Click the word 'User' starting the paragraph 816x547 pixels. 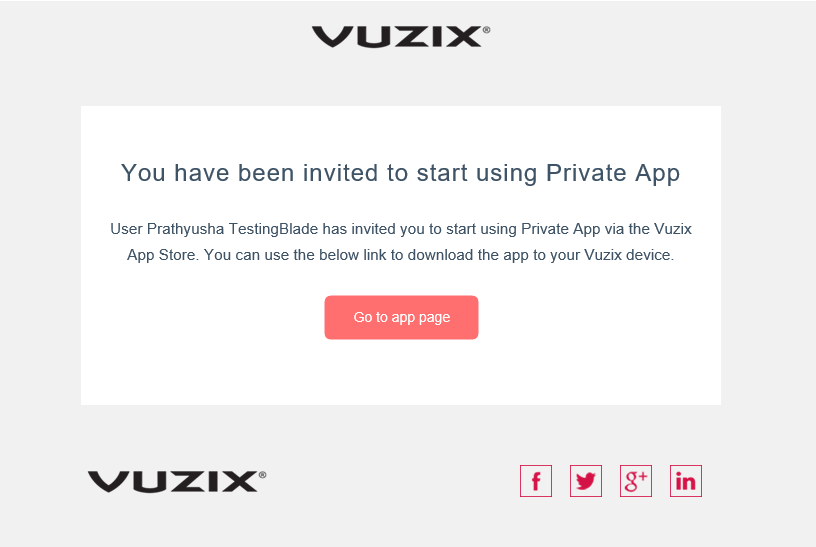(x=126, y=229)
